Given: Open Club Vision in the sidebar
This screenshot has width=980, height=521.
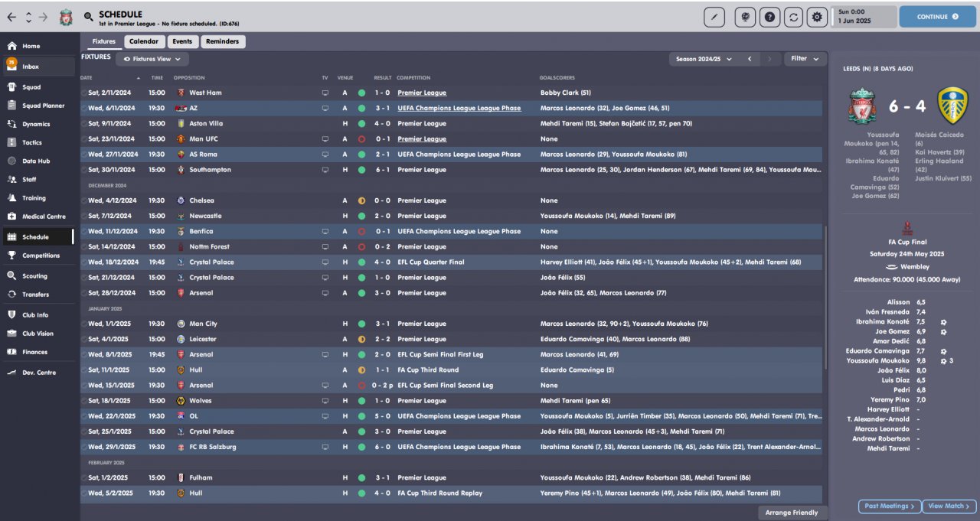Looking at the screenshot, I should coord(38,334).
